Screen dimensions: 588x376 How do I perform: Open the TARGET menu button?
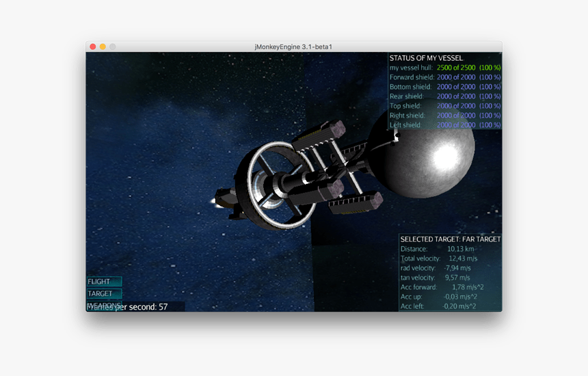click(x=104, y=293)
